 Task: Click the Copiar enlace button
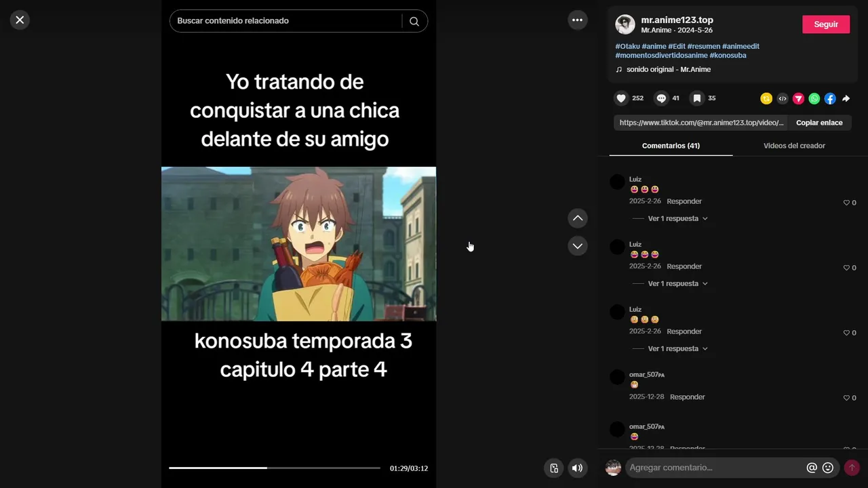pos(819,123)
